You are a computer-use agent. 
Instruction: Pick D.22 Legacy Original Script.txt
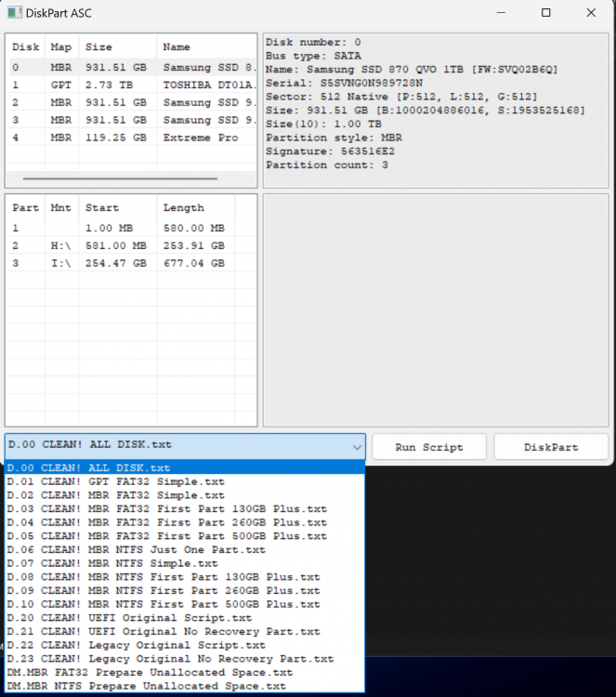pyautogui.click(x=185, y=646)
